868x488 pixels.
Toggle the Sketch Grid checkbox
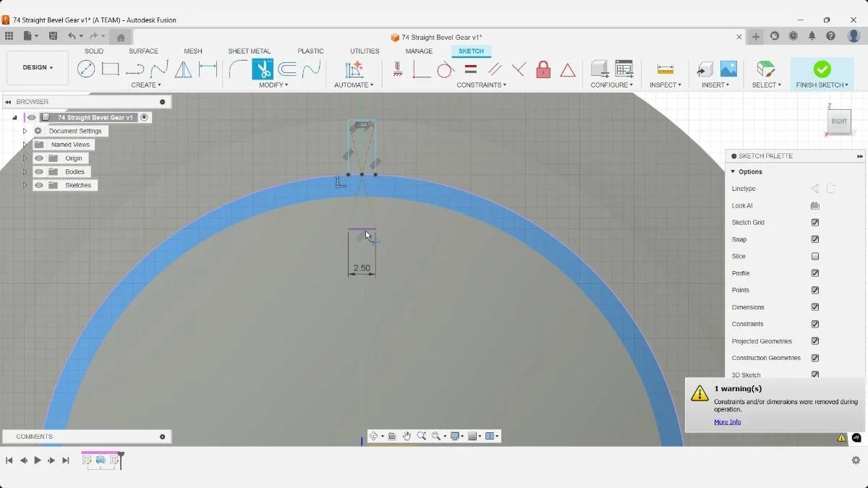click(x=815, y=223)
